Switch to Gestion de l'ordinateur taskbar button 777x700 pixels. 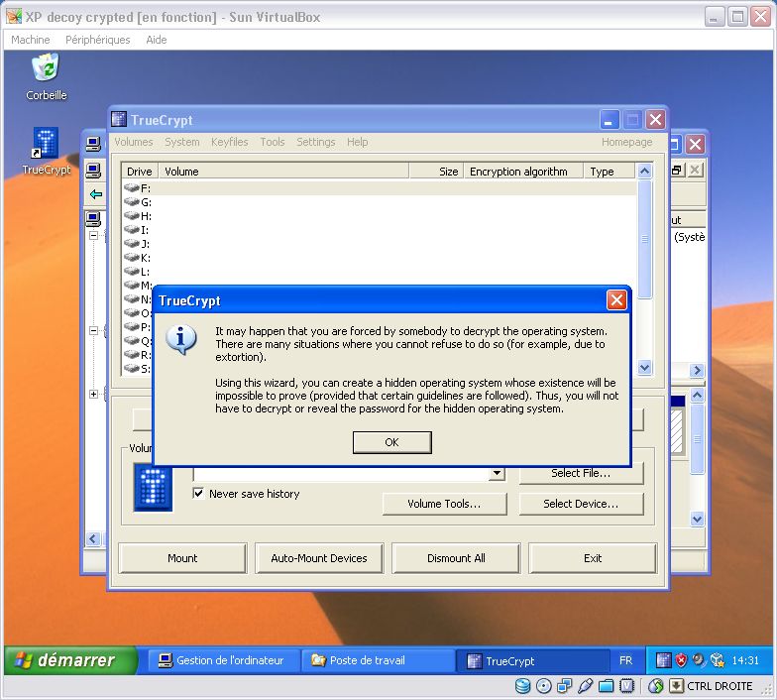tap(222, 660)
